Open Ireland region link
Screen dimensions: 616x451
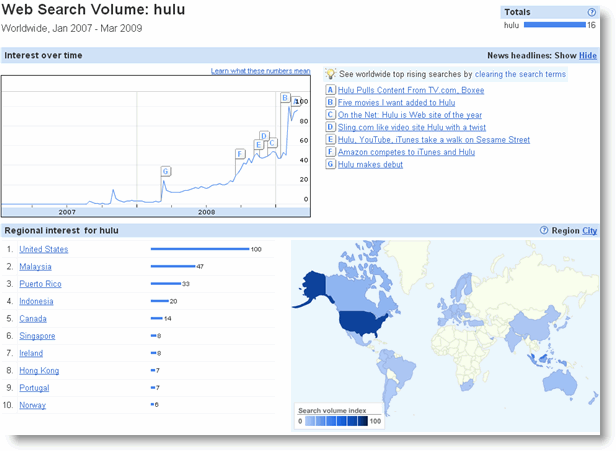tap(31, 353)
